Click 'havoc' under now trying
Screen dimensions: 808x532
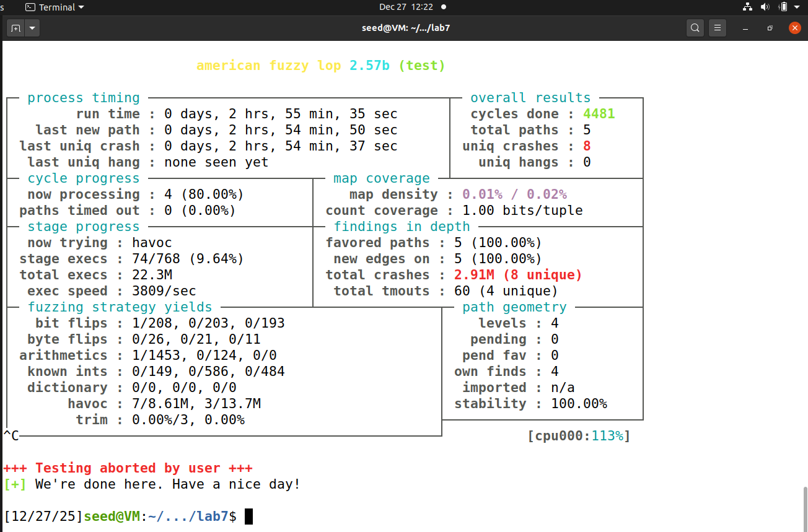coord(152,243)
